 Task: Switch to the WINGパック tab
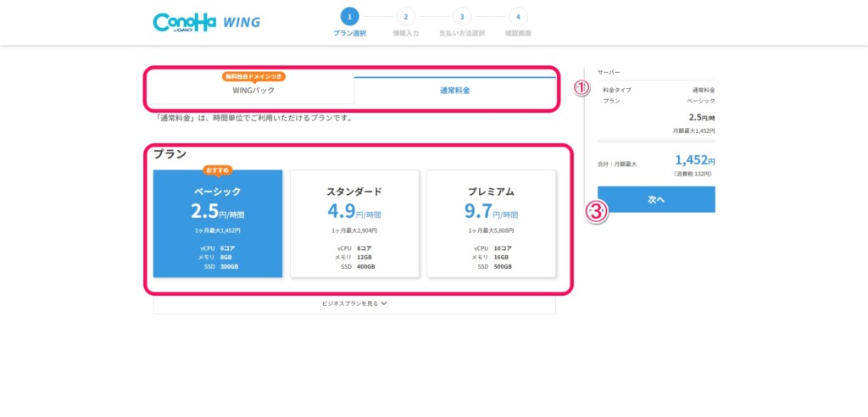tap(253, 91)
